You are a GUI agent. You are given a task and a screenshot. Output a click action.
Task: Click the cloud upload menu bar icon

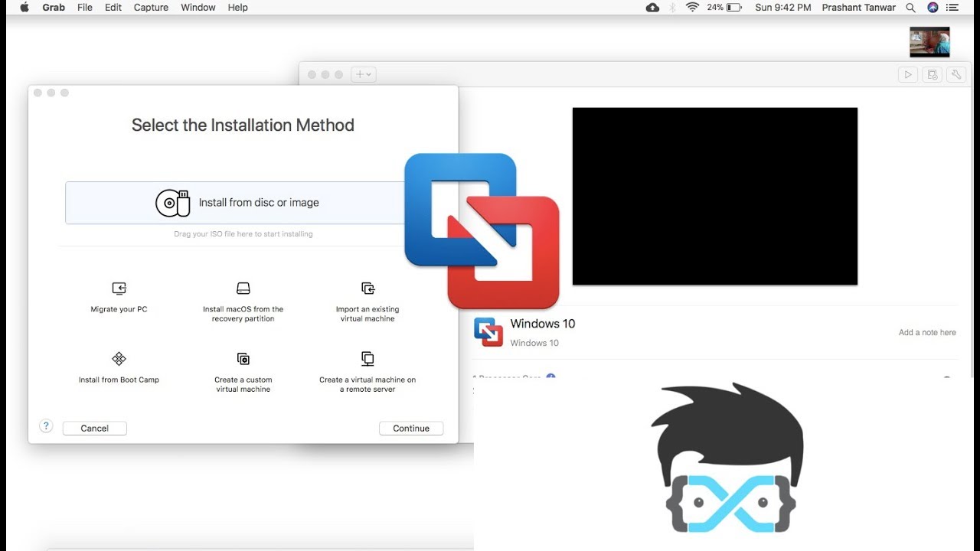652,7
